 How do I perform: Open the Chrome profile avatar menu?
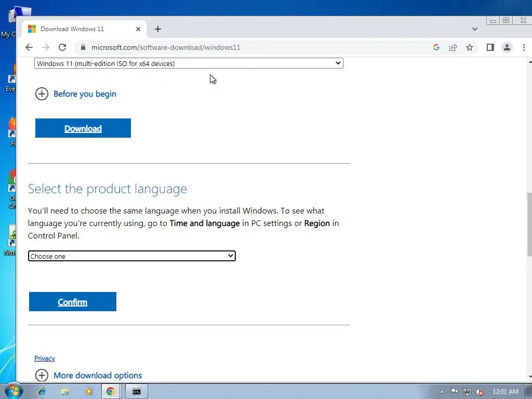coord(507,47)
